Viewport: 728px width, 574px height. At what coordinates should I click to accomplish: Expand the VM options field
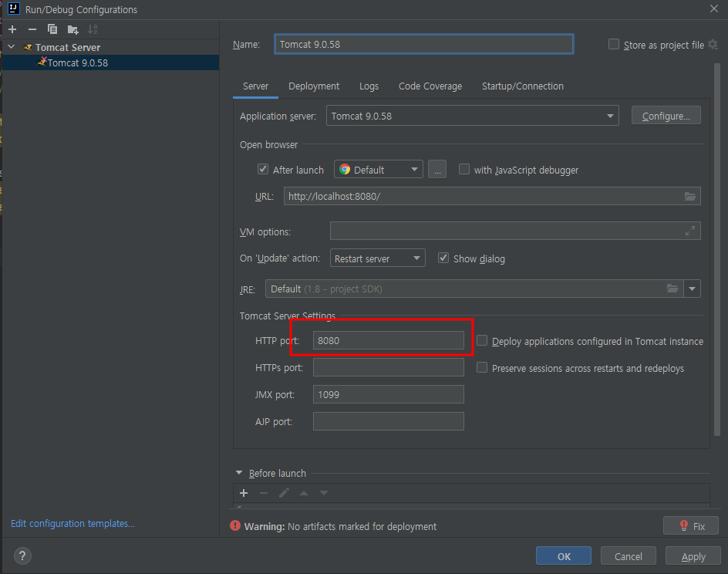pos(690,231)
